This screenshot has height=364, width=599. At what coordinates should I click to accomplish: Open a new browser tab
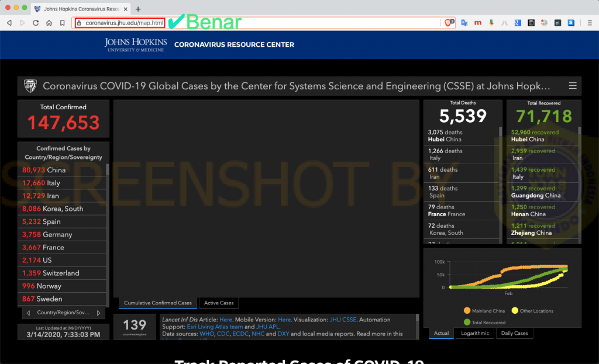138,9
